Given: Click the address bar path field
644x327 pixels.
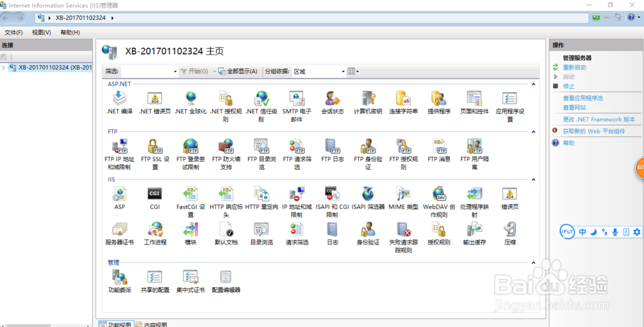Looking at the screenshot, I should click(x=312, y=18).
